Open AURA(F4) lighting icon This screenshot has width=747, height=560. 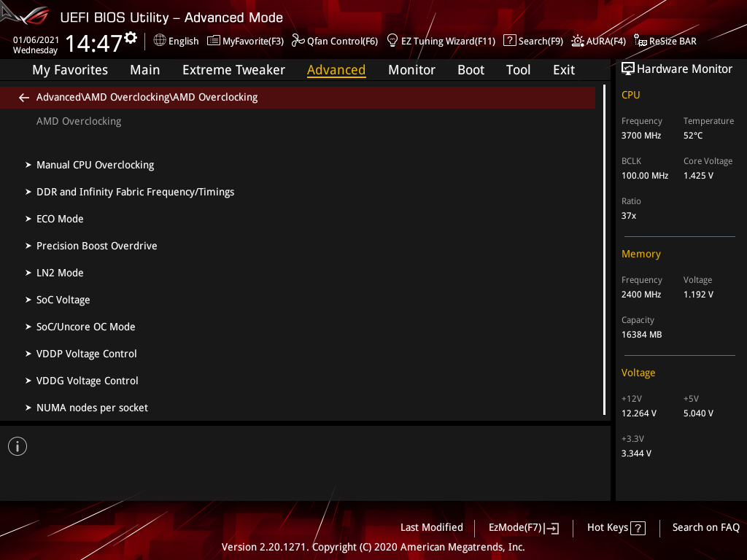pyautogui.click(x=578, y=41)
